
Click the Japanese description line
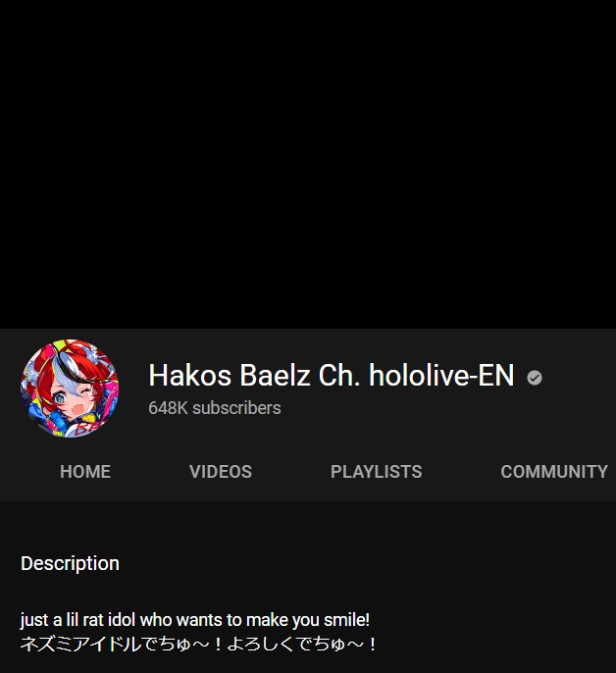pyautogui.click(x=198, y=644)
